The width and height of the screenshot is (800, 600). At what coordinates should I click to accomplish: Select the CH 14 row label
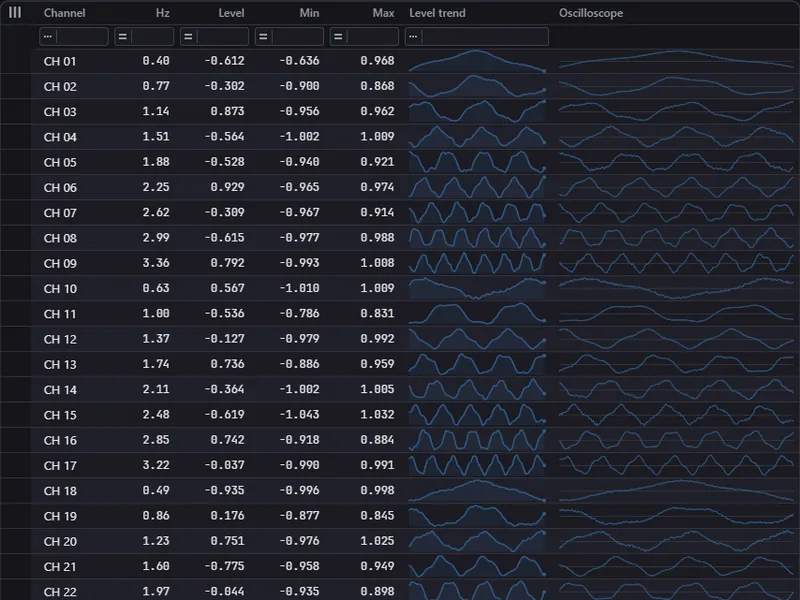point(60,390)
